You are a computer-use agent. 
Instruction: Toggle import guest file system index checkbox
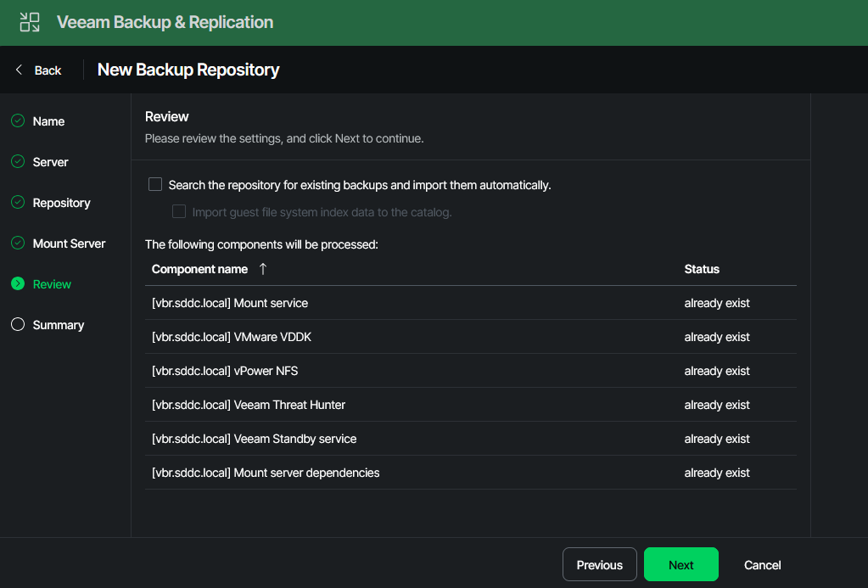pos(179,212)
